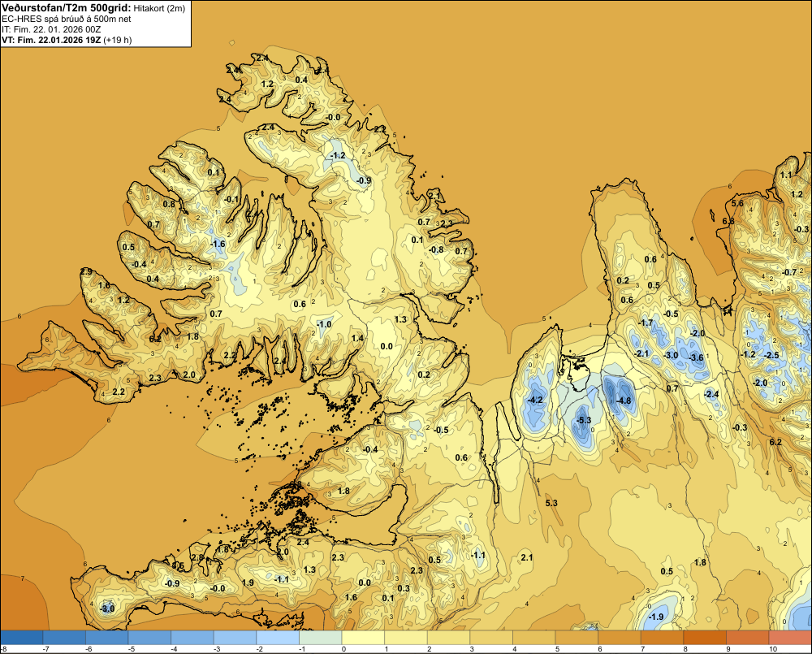Image resolution: width=812 pixels, height=654 pixels.
Task: Pick the legend color between -8 and -7
Action: coord(22,637)
